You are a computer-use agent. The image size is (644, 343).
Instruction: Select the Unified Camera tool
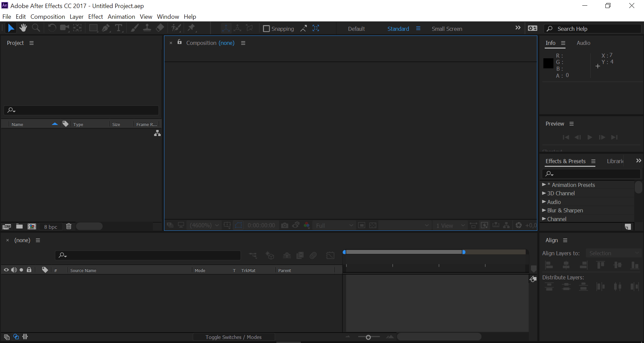(64, 28)
